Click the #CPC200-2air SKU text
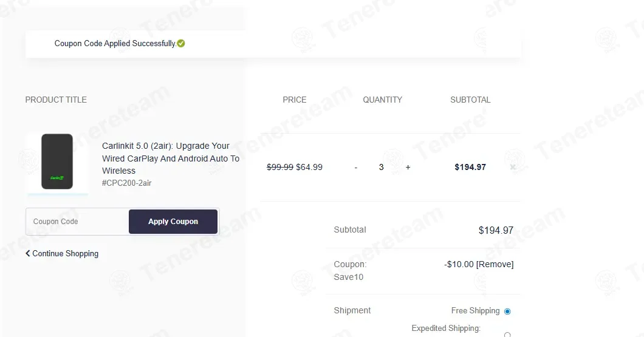The height and width of the screenshot is (337, 644). tap(126, 183)
